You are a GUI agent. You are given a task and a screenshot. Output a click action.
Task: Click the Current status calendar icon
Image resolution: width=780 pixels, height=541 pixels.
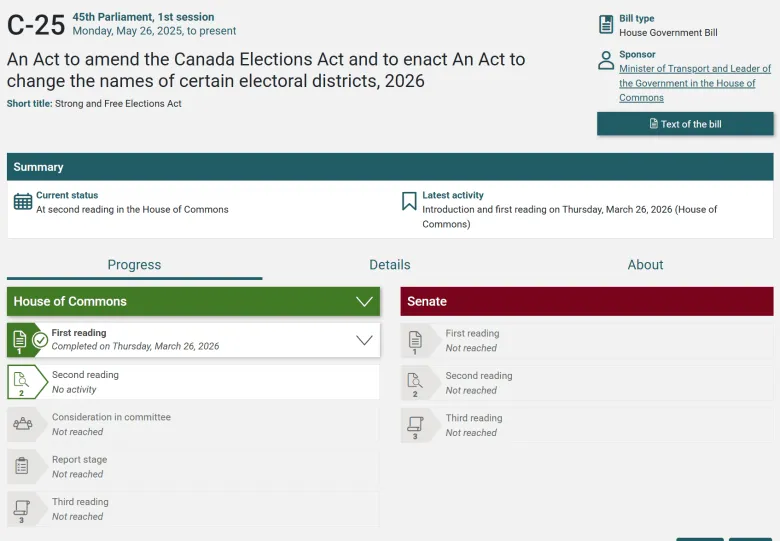coord(23,201)
